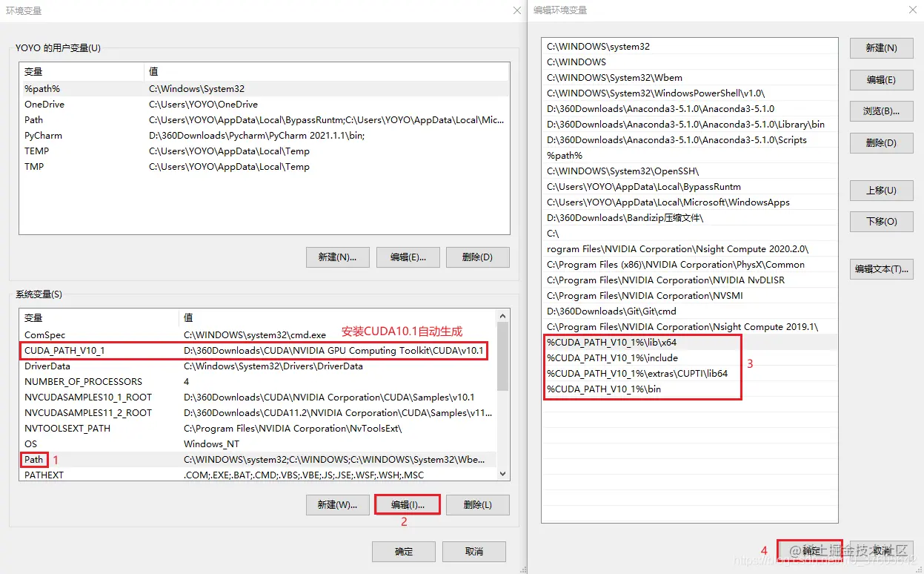This screenshot has height=574, width=924.
Task: Select the Microsoft\WindowsApps path entry
Action: [x=690, y=202]
